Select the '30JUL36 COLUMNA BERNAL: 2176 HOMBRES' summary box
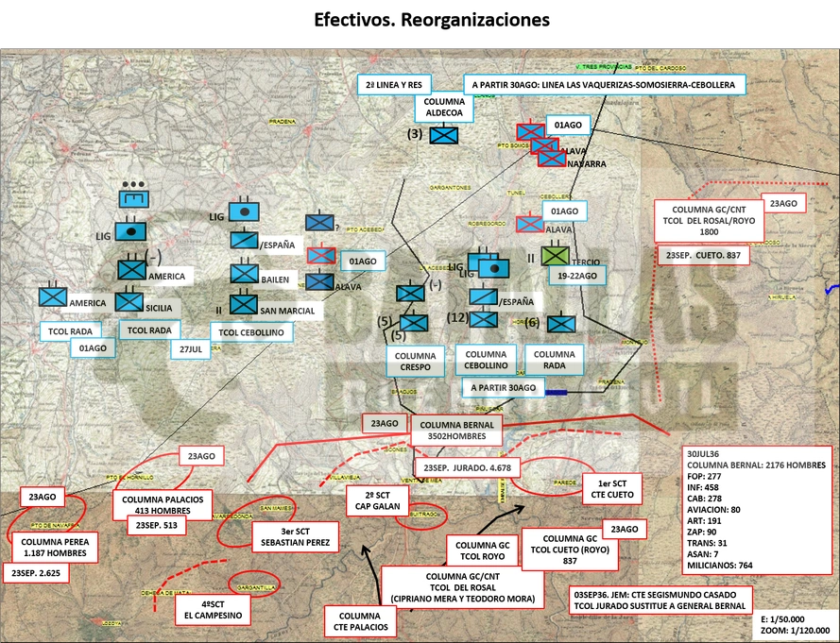The height and width of the screenshot is (643, 840). tap(757, 509)
